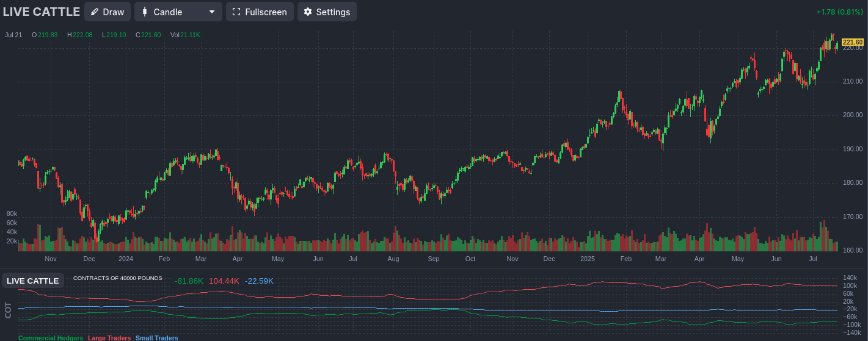
Task: Click the LIVE CATTLE chart title
Action: pyautogui.click(x=42, y=12)
